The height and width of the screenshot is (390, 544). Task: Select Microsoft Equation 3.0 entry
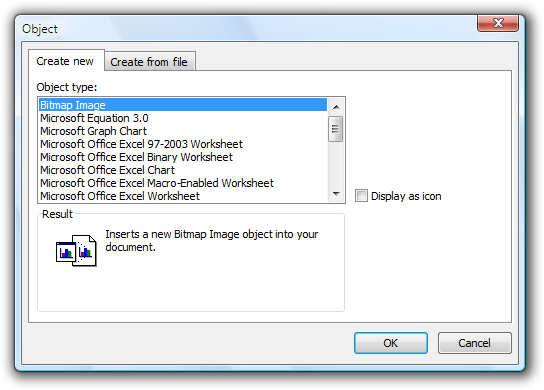pos(183,118)
